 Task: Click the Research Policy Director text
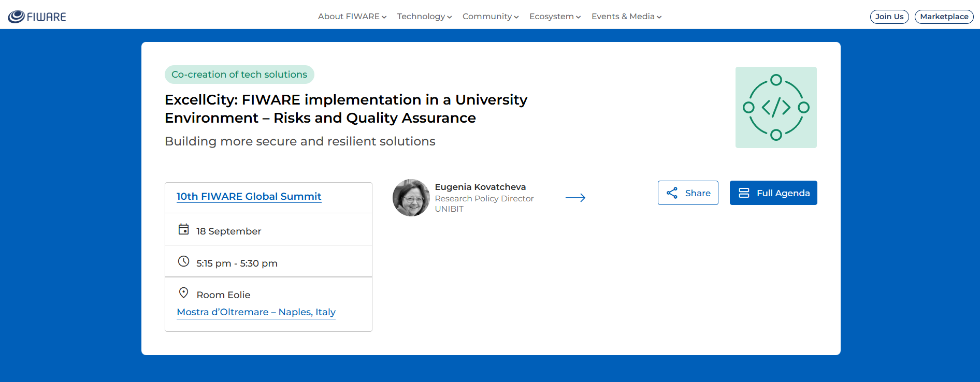pyautogui.click(x=484, y=199)
